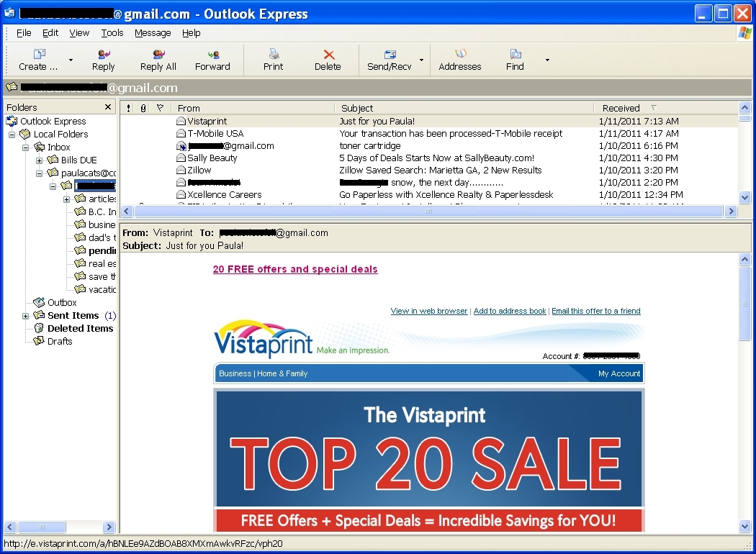The height and width of the screenshot is (554, 756).
Task: Click the My Account link
Action: tap(619, 373)
